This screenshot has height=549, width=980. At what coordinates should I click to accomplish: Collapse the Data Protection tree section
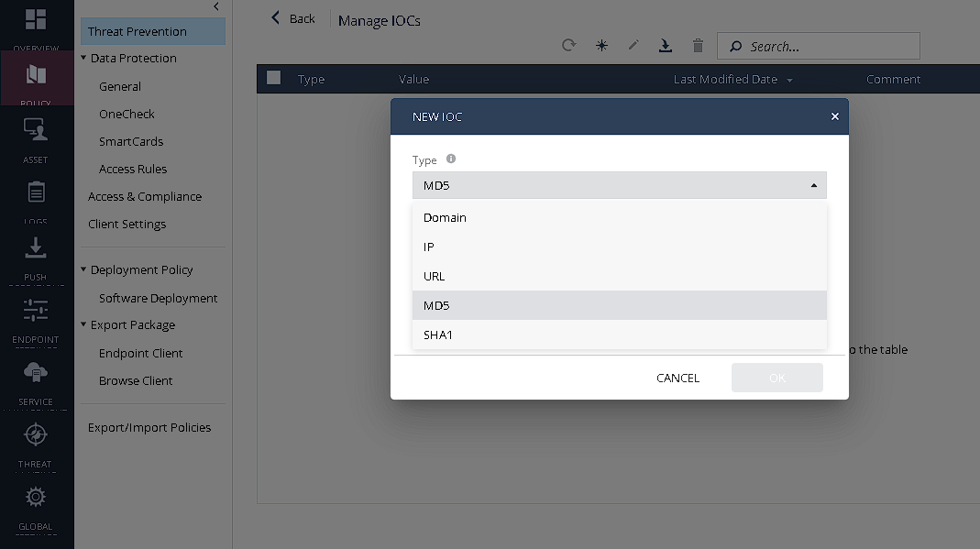coord(83,58)
